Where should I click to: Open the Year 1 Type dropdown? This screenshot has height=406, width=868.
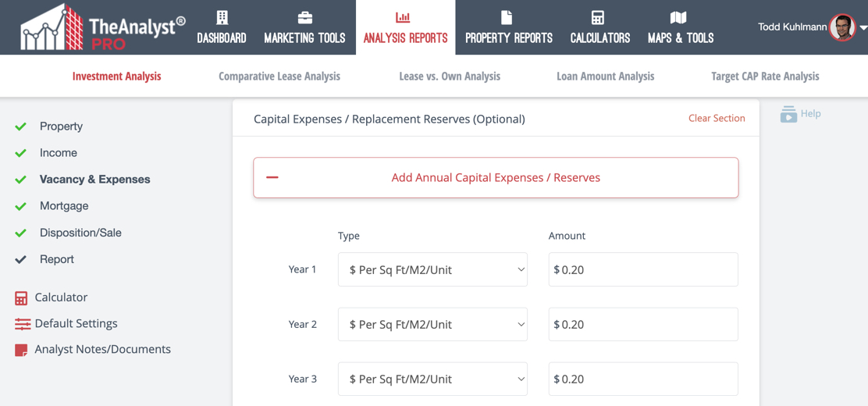tap(433, 269)
